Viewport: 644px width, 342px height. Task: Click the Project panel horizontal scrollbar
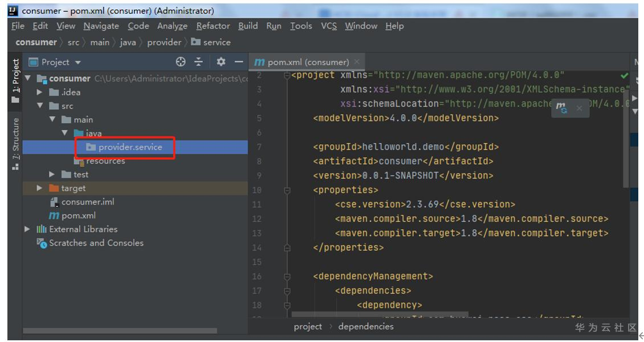(x=120, y=331)
